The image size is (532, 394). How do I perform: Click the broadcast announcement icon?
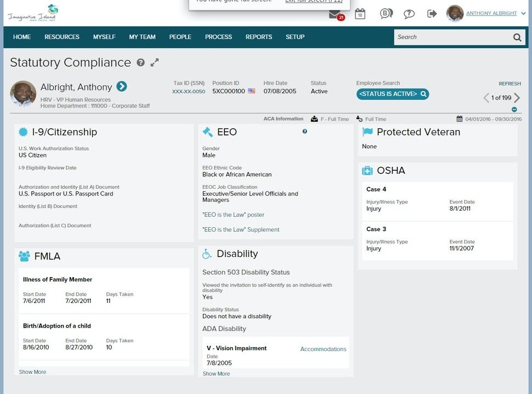coord(386,14)
